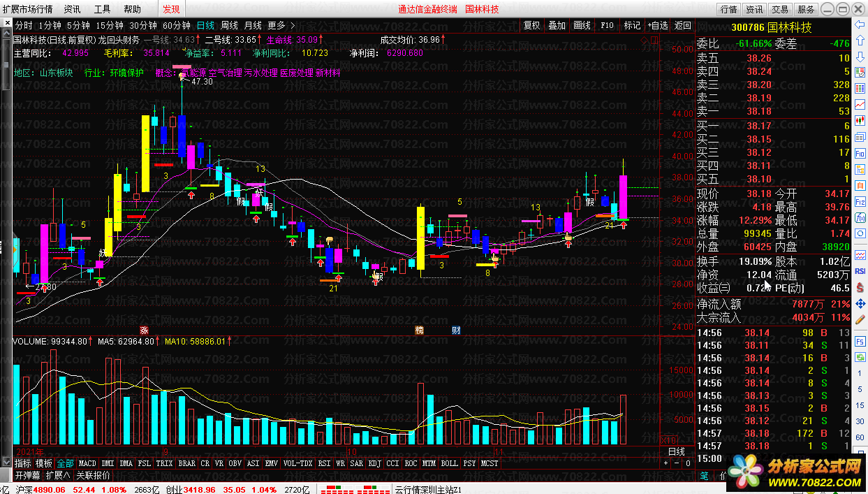Switch 收益(三) quarter selector
Screen dimensions: 868x494
click(x=713, y=287)
